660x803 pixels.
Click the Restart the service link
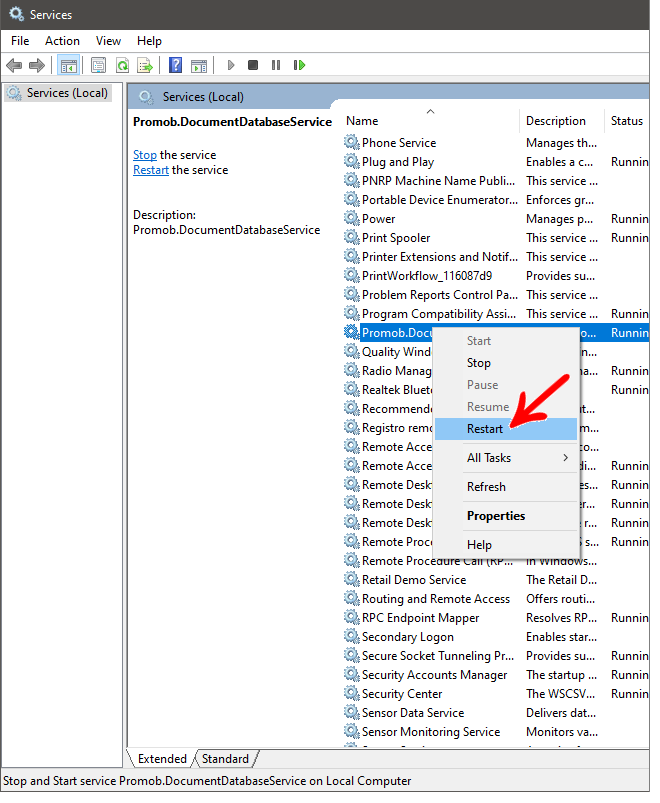tap(151, 170)
